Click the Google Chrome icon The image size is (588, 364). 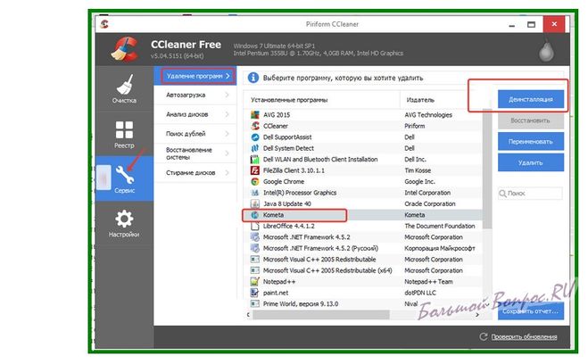255,181
